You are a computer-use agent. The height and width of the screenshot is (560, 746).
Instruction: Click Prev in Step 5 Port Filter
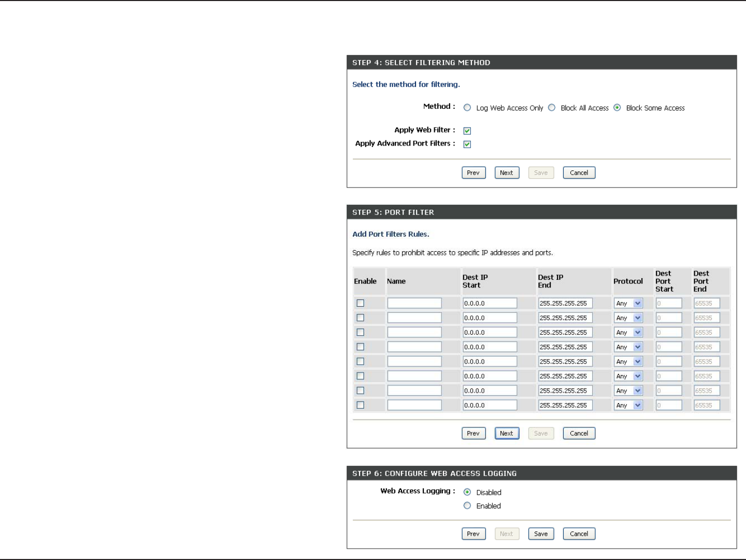[474, 433]
